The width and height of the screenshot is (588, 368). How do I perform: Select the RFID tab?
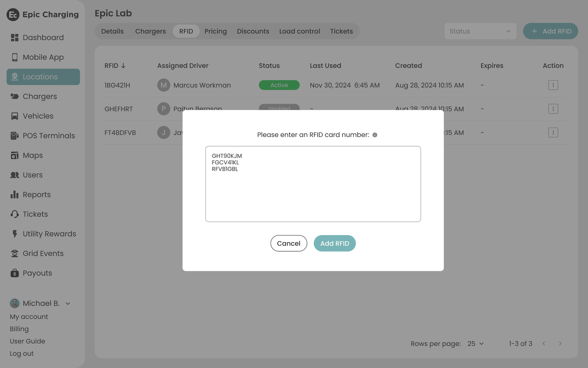[186, 31]
